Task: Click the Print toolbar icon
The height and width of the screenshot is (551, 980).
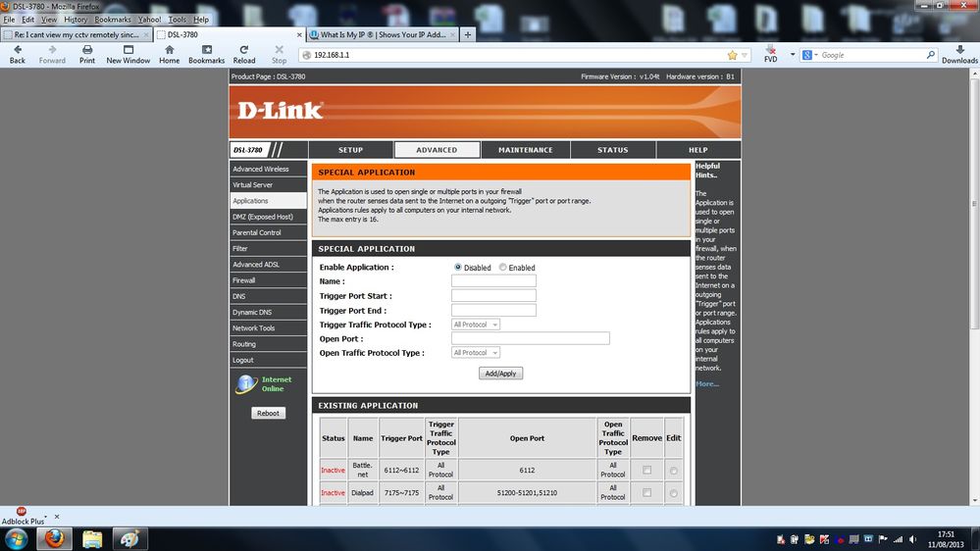Action: 87,49
